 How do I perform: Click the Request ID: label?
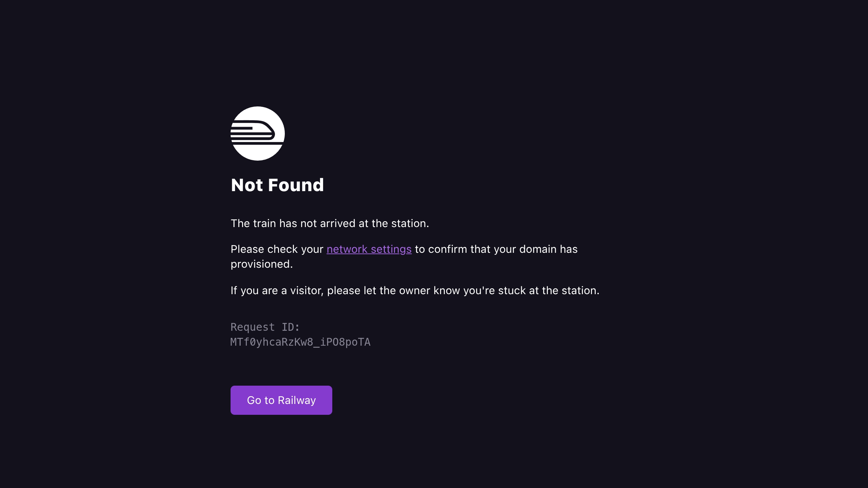click(265, 327)
